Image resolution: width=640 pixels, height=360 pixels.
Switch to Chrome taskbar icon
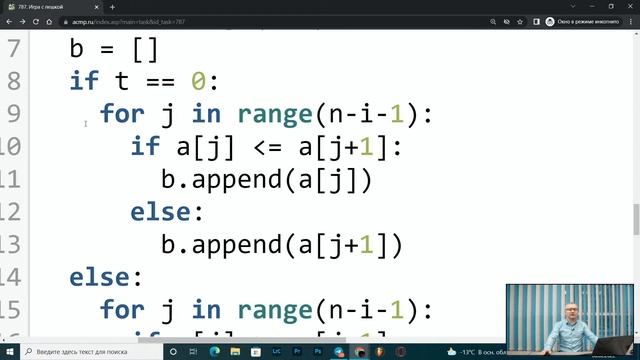360,351
